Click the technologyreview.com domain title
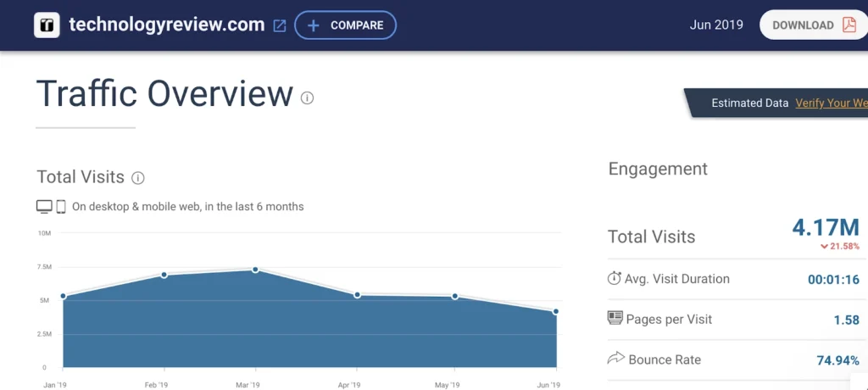This screenshot has height=390, width=868. [x=167, y=25]
